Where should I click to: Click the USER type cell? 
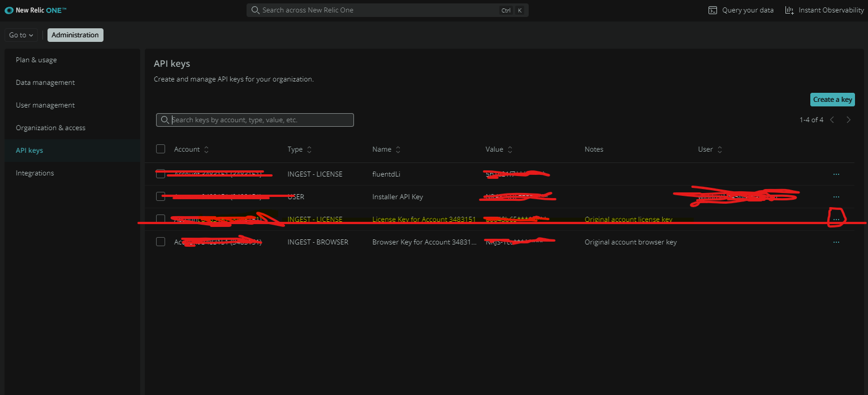click(296, 197)
